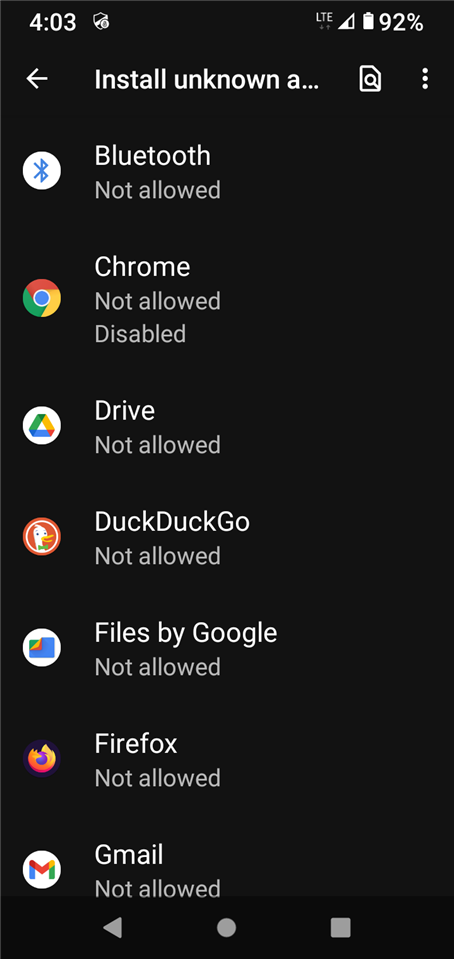Image resolution: width=454 pixels, height=959 pixels.
Task: Tap the DuckDuckGo app icon
Action: point(42,536)
